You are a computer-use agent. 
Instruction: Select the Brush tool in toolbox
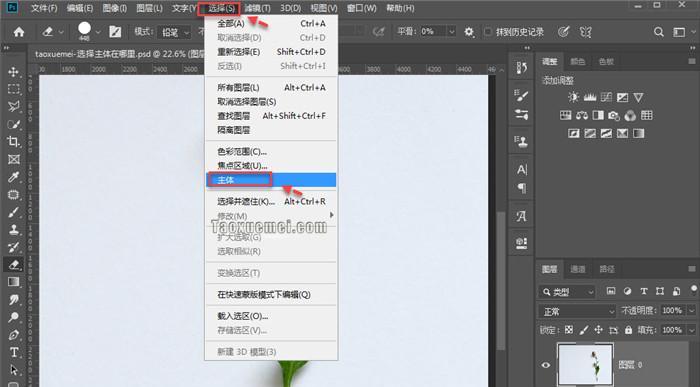13,212
